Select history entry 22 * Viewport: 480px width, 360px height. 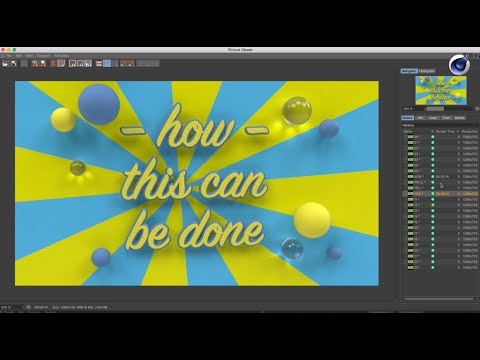[441, 262]
